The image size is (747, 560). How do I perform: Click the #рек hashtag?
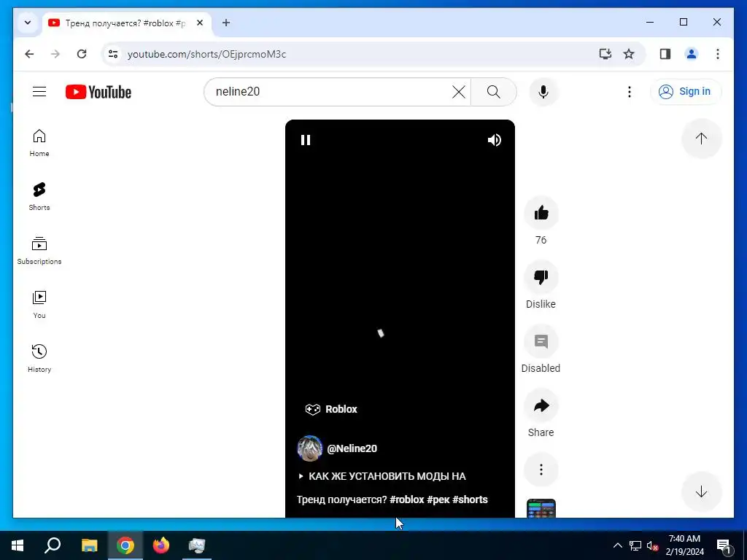pyautogui.click(x=438, y=499)
